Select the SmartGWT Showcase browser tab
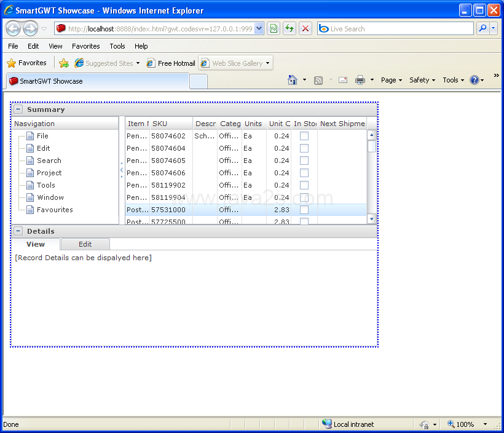The width and height of the screenshot is (504, 433). (x=98, y=81)
